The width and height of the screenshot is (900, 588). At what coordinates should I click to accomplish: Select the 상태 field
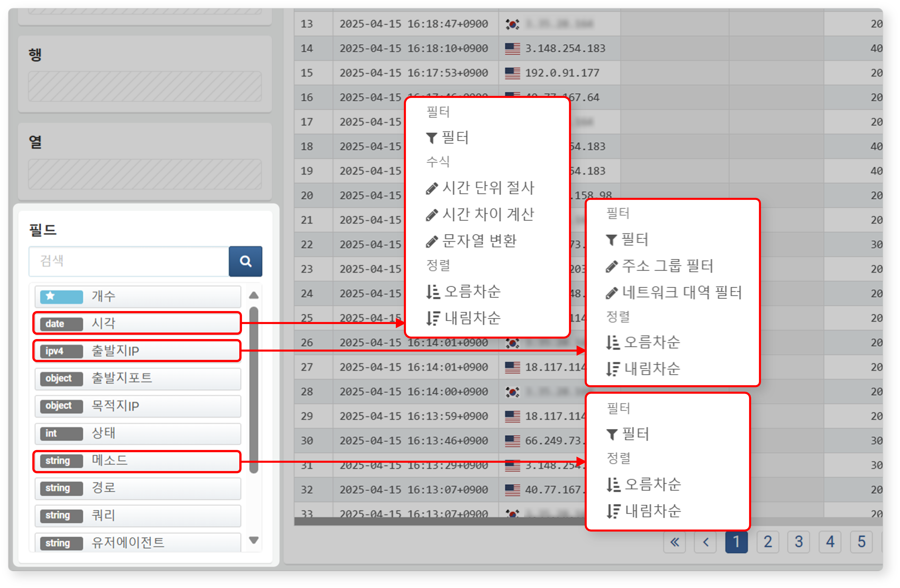[138, 433]
